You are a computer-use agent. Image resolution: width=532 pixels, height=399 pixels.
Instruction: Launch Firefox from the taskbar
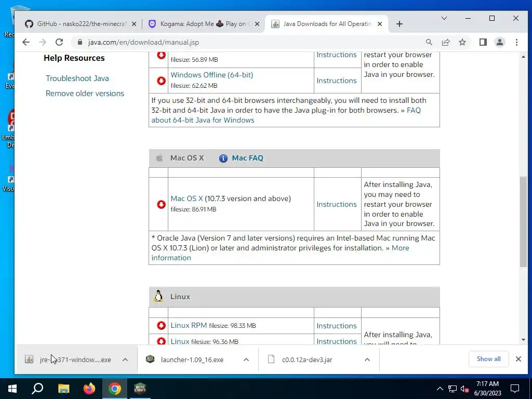point(89,389)
